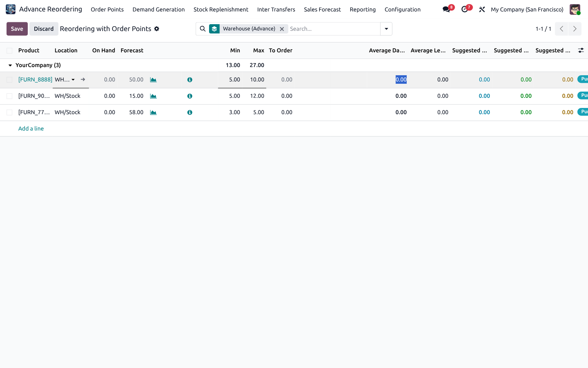Image resolution: width=588 pixels, height=368 pixels.
Task: Sort by the To Order column header
Action: tap(281, 50)
